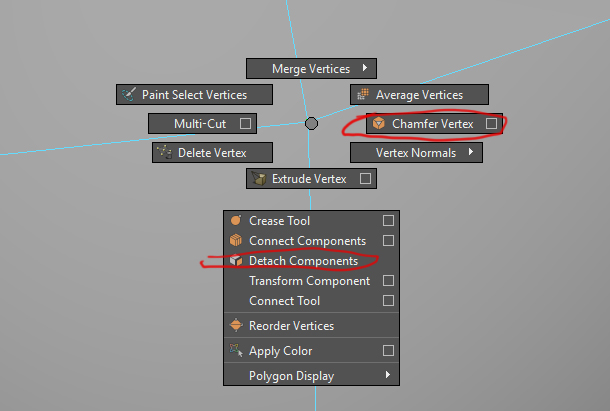The image size is (610, 411).
Task: Expand the Polygon Display submenu arrow
Action: click(388, 376)
